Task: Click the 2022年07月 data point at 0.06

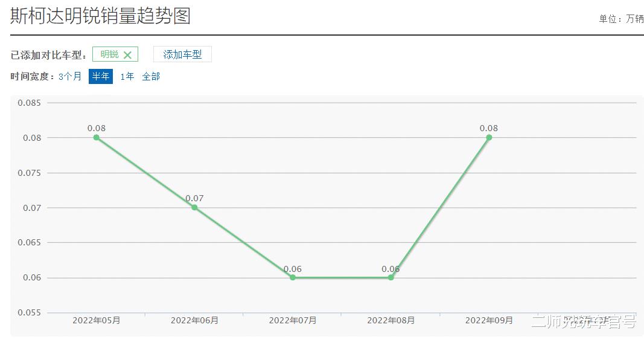Action: 293,278
